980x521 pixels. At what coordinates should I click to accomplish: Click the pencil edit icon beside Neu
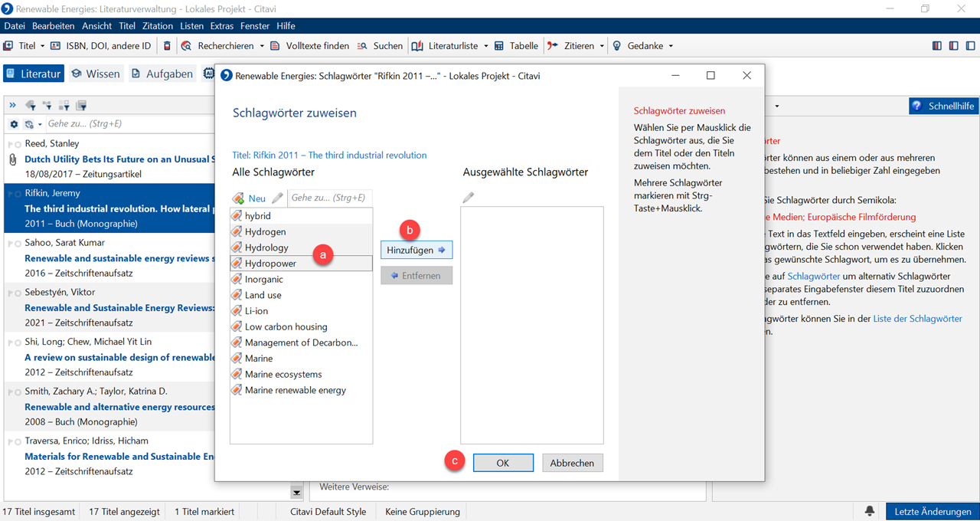(x=277, y=198)
